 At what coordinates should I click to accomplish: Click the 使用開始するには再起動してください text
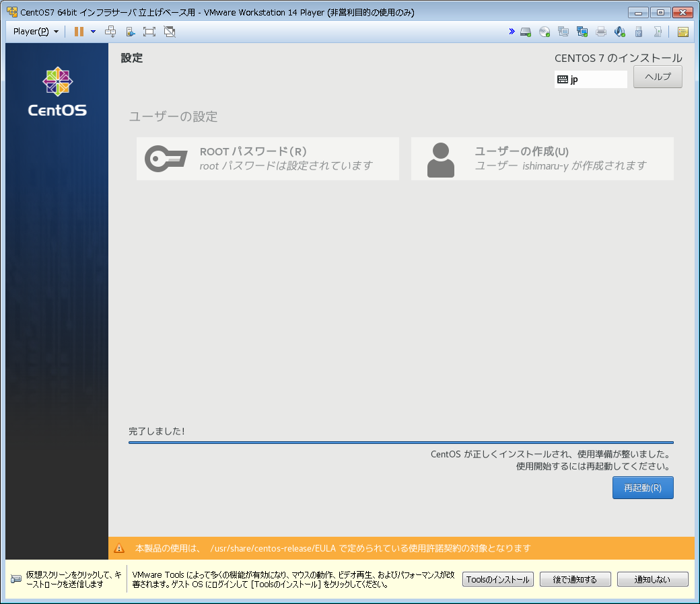pos(593,466)
